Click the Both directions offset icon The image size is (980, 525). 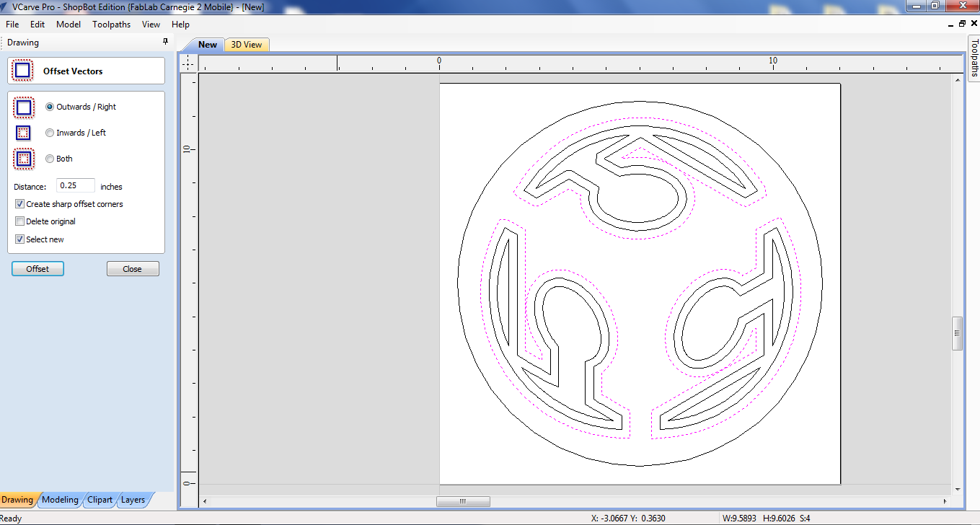pos(23,159)
